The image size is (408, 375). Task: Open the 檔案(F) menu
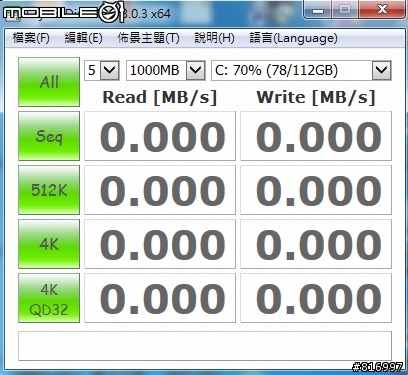pos(31,38)
